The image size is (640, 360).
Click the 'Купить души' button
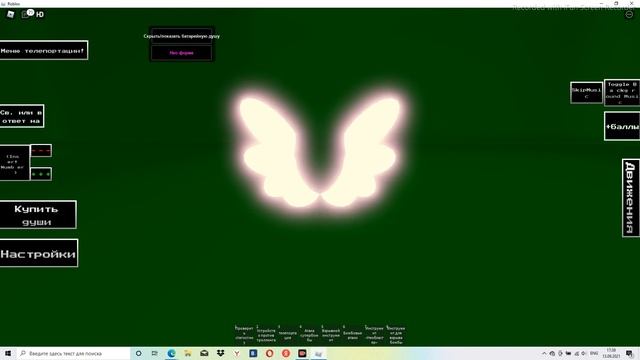pyautogui.click(x=38, y=215)
